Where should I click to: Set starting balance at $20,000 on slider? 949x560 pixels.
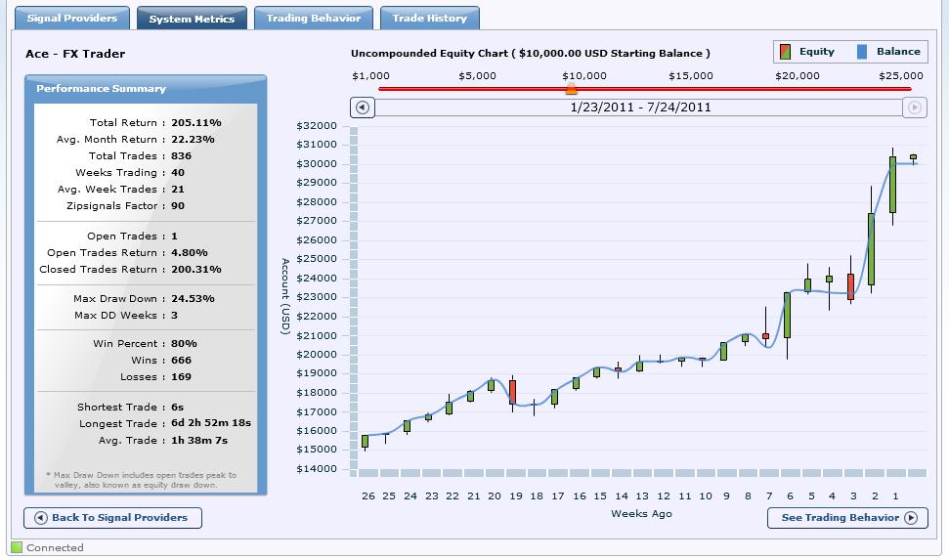pyautogui.click(x=798, y=89)
